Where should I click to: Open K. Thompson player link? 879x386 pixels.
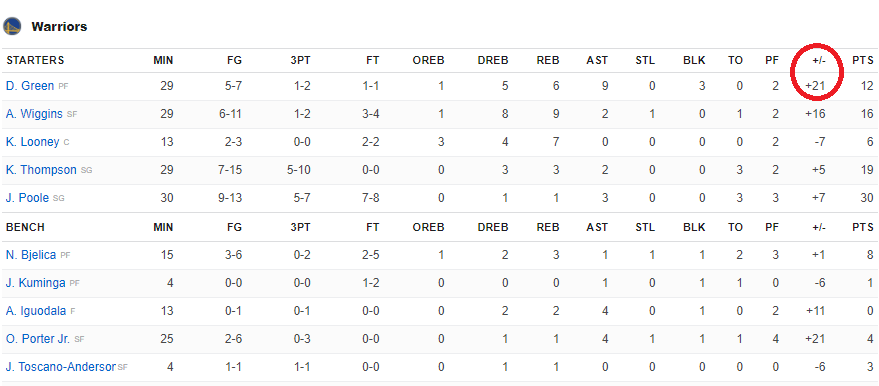click(41, 170)
